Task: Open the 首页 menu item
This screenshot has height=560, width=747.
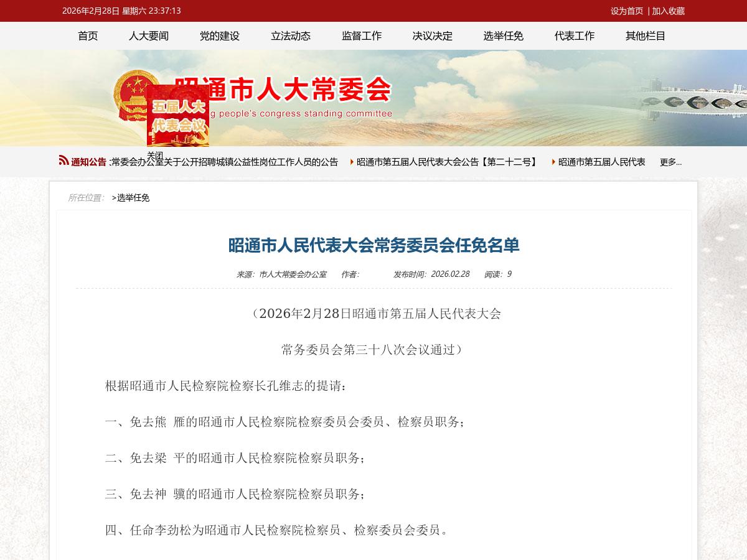Action: pyautogui.click(x=88, y=36)
